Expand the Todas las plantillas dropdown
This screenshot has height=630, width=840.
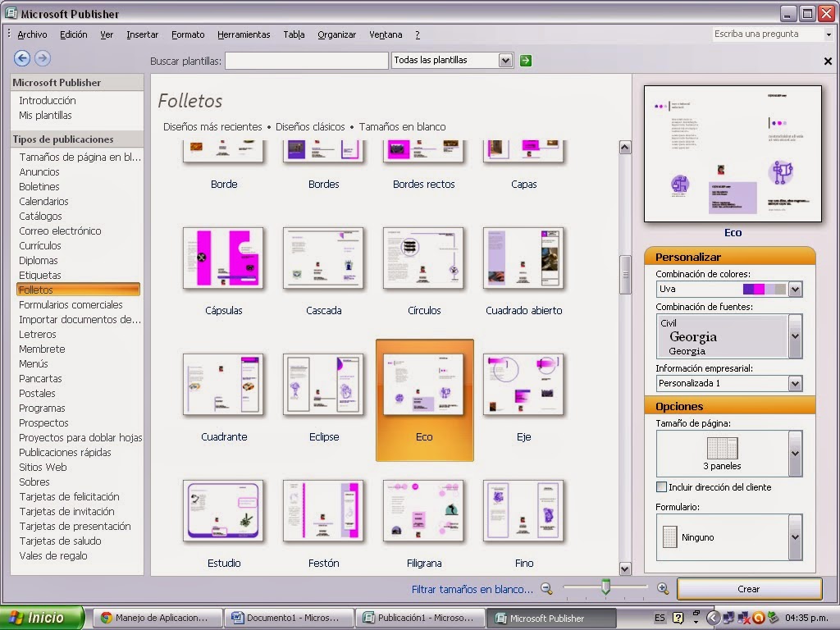click(505, 61)
